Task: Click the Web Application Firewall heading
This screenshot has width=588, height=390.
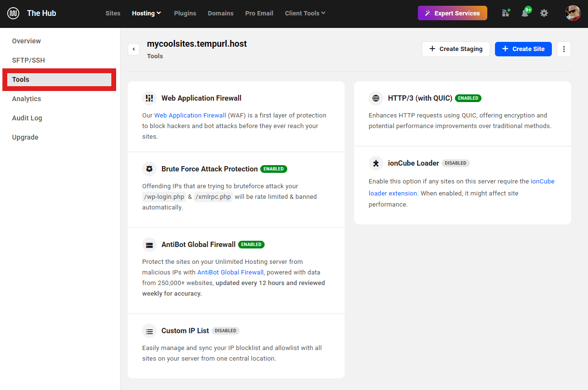Action: [201, 98]
